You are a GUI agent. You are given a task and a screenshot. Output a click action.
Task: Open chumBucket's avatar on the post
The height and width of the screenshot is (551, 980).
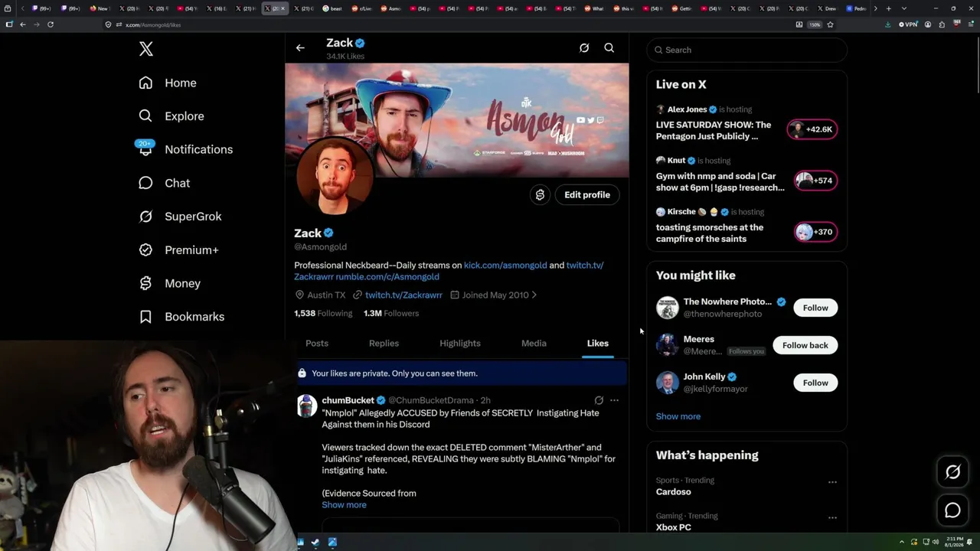coord(307,406)
